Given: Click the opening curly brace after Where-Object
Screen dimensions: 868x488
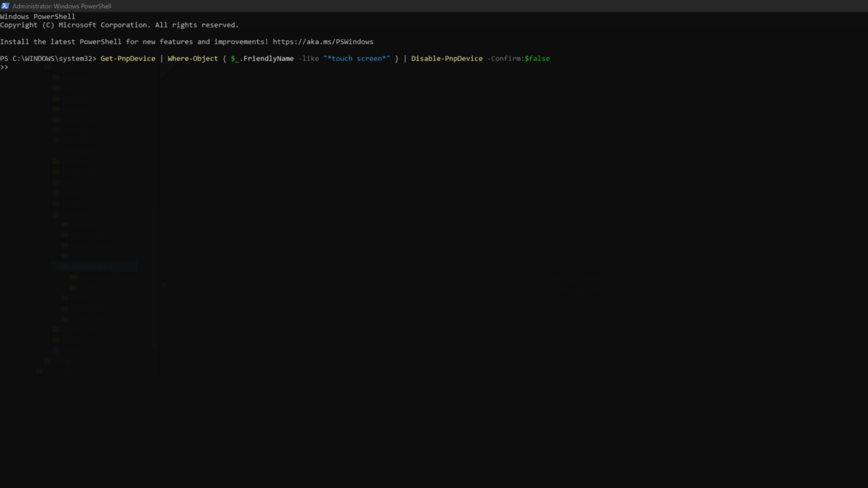Looking at the screenshot, I should tap(224, 59).
